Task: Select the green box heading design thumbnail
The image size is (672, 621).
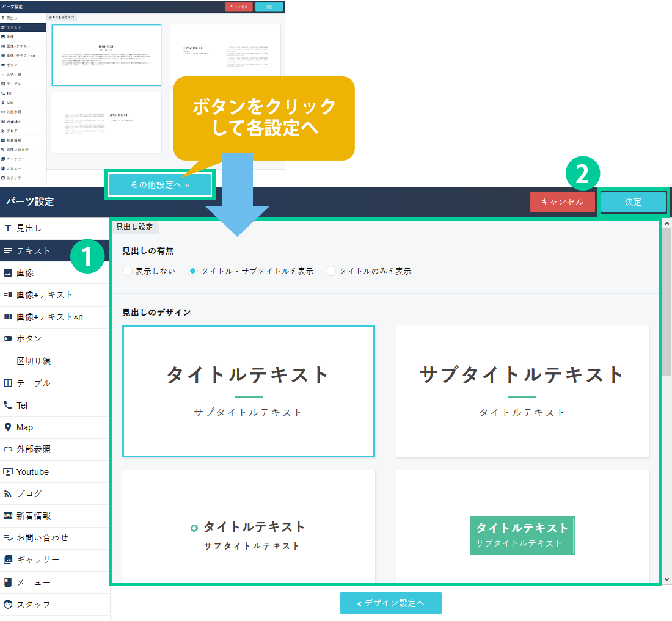Action: click(522, 535)
